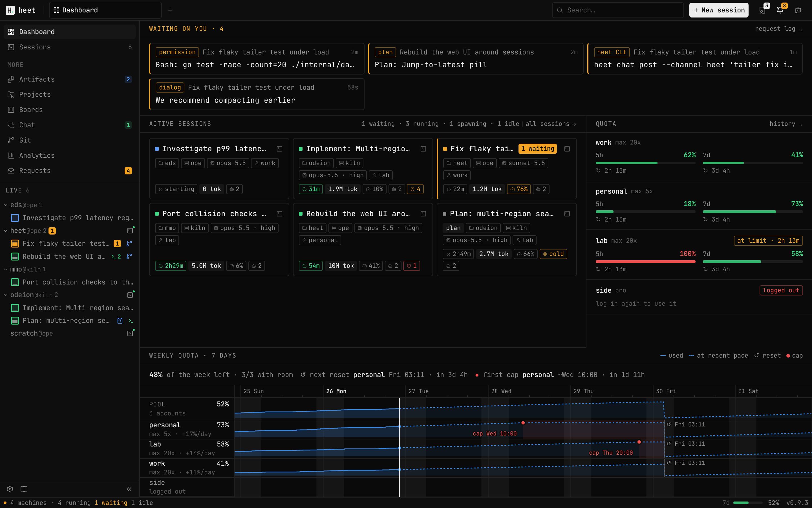812x508 pixels.
Task: Open quota history link
Action: pyautogui.click(x=786, y=124)
